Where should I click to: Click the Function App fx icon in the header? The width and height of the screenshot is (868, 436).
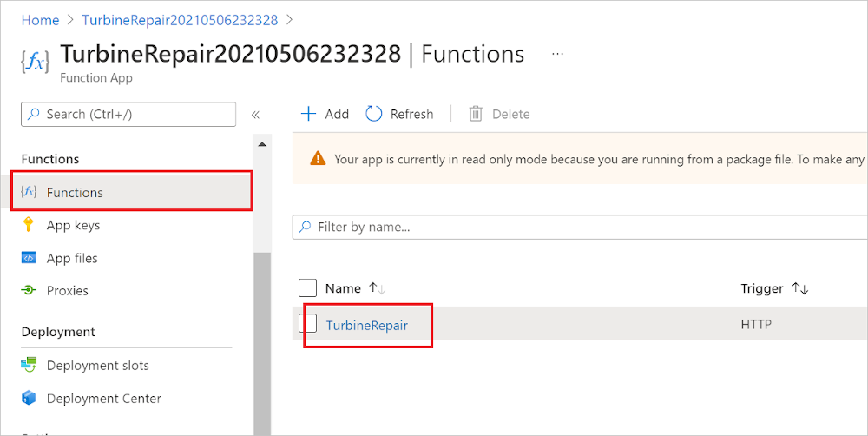coord(35,62)
